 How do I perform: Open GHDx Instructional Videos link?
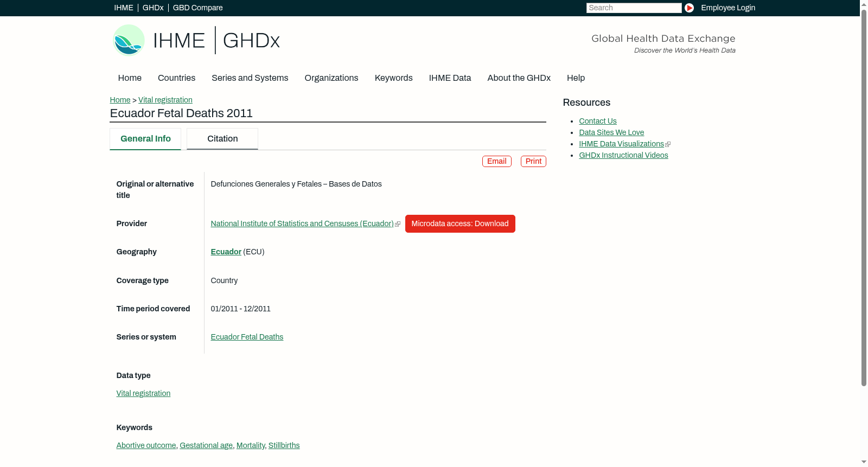tap(623, 155)
